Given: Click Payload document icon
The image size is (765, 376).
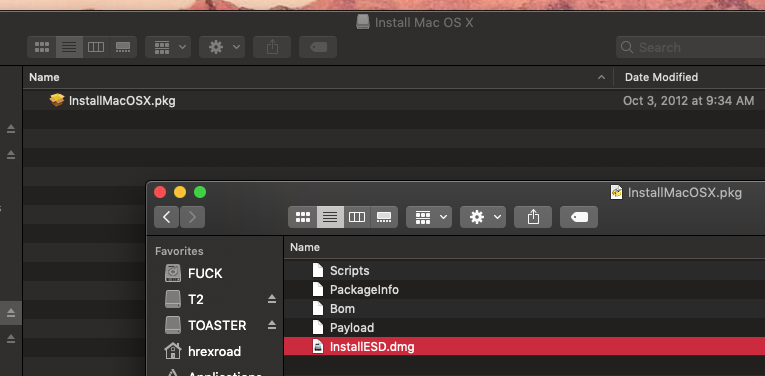Looking at the screenshot, I should point(318,327).
